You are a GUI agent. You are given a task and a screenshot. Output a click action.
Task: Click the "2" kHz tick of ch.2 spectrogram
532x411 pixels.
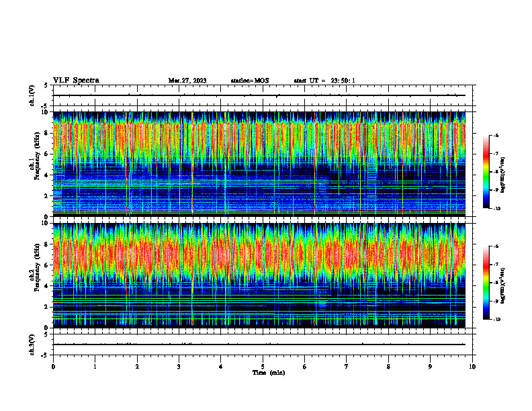(46, 307)
